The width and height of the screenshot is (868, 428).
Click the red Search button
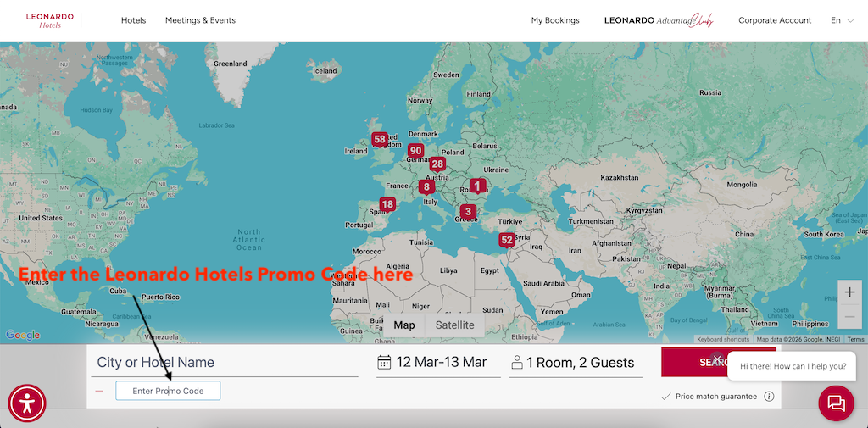[719, 362]
